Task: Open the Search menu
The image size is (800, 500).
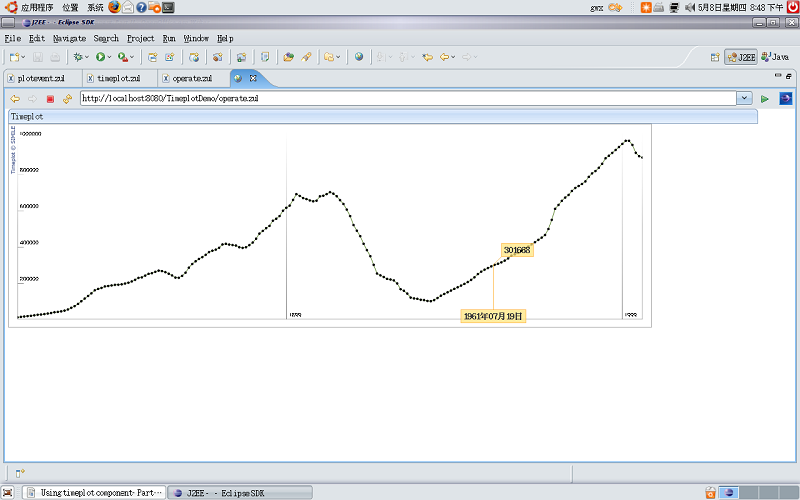Action: click(x=106, y=38)
